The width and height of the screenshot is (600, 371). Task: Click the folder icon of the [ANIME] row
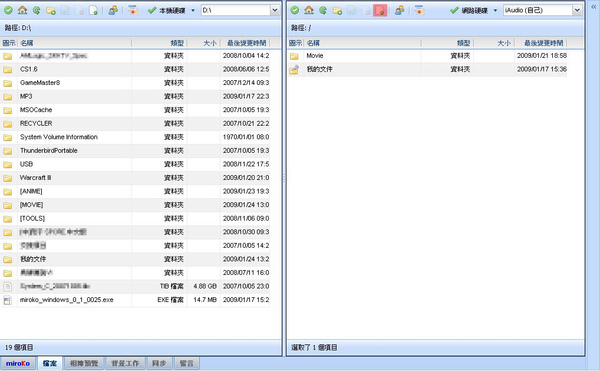(8, 192)
